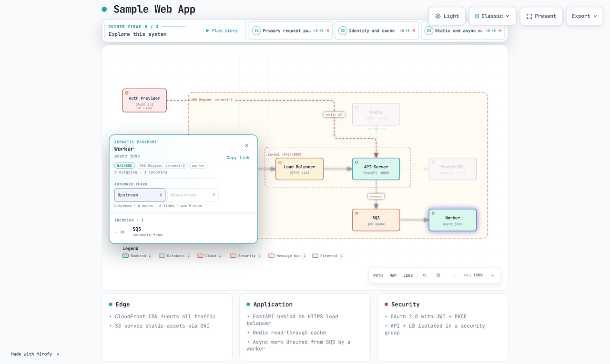Click the code brackets icon on API Server

356,162
